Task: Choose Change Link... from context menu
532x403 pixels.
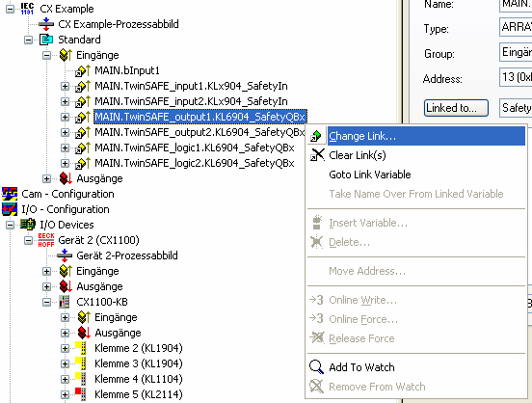Action: 416,136
